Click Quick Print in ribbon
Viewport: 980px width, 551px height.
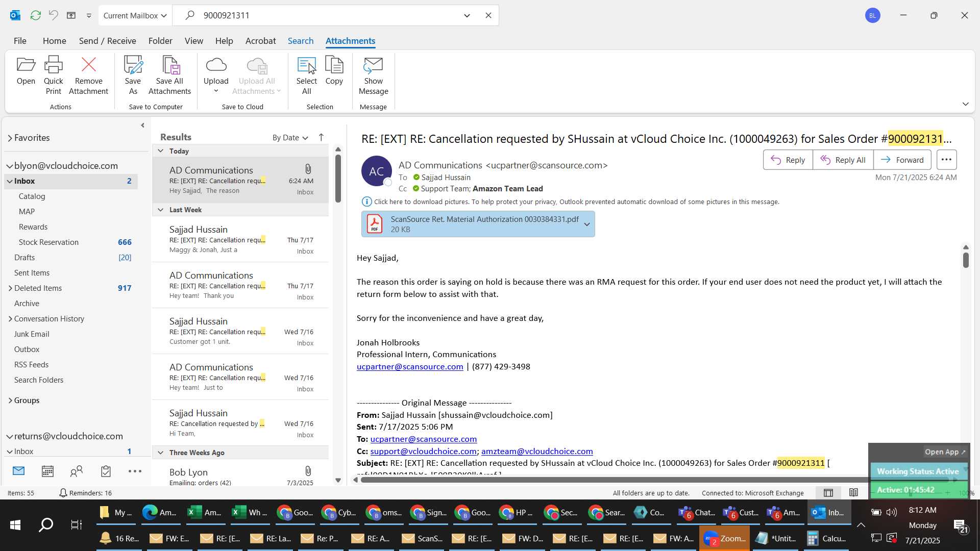click(x=53, y=74)
